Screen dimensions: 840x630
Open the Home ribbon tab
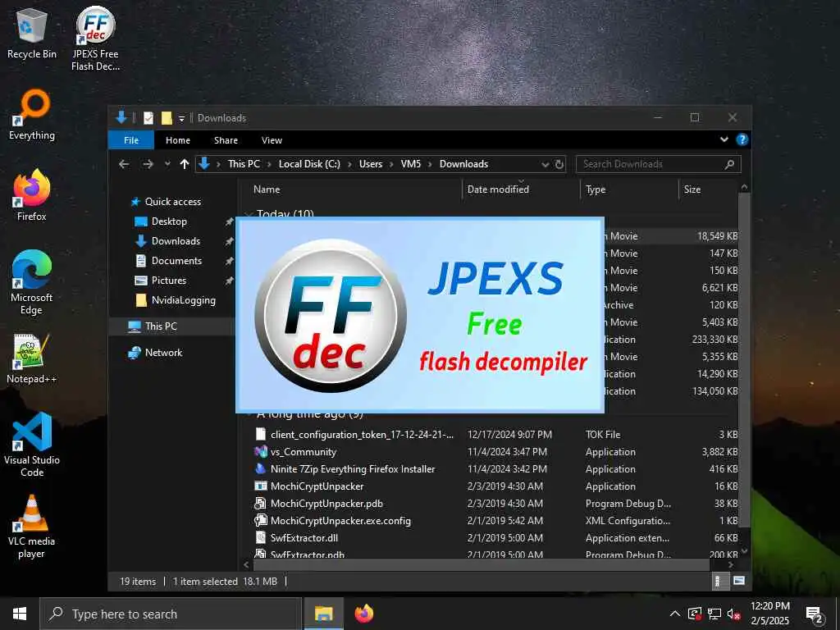point(178,140)
